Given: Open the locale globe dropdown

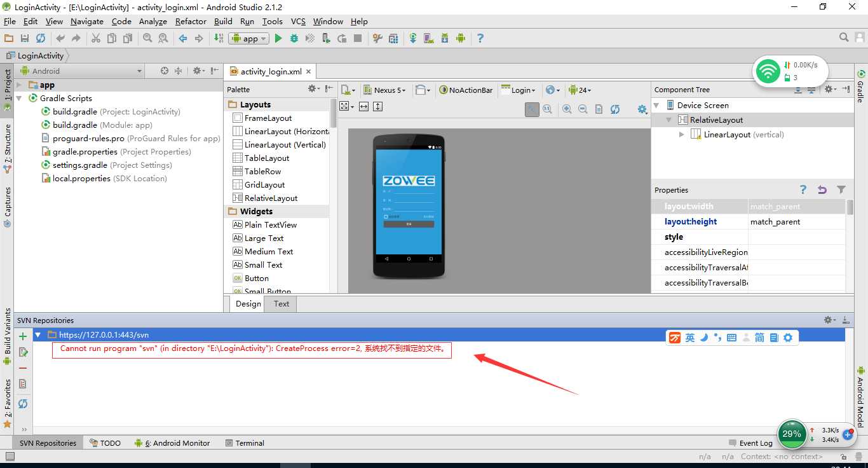Looking at the screenshot, I should point(553,90).
